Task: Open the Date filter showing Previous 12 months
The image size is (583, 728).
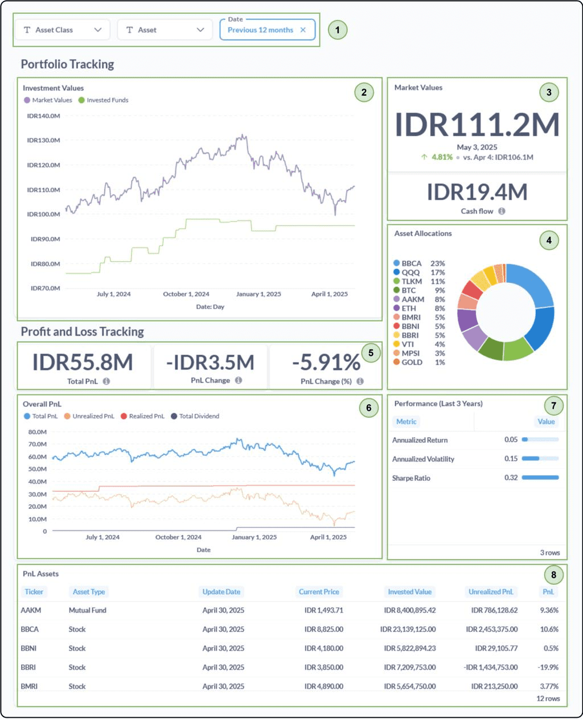Action: [x=267, y=30]
